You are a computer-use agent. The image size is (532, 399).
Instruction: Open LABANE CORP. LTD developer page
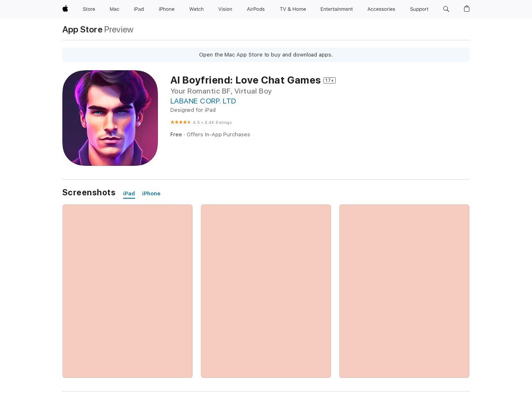pyautogui.click(x=203, y=101)
